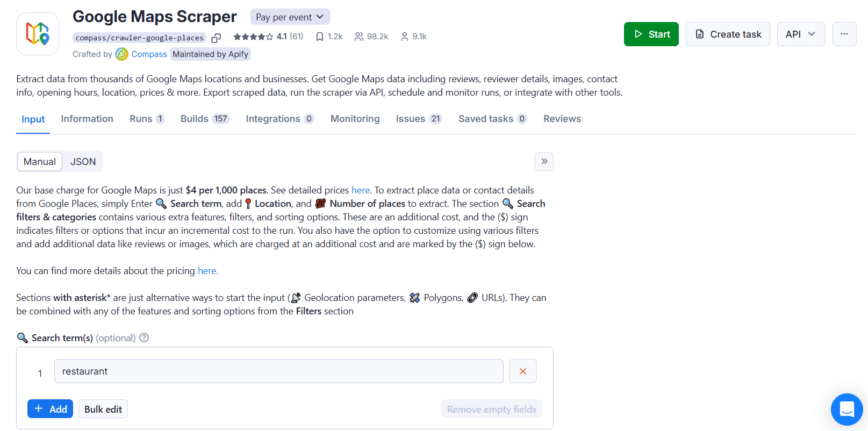868x431 pixels.
Task: Open the Saved tasks tab
Action: [x=492, y=119]
